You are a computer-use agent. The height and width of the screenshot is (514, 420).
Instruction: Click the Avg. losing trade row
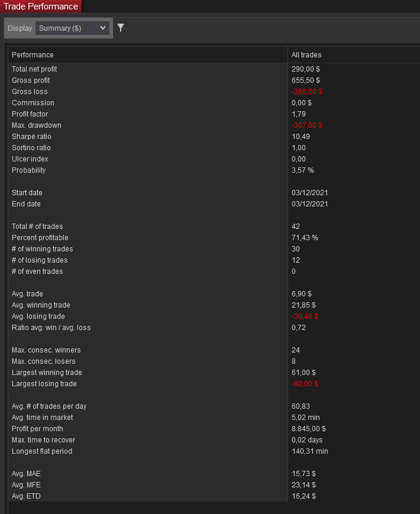[214, 316]
